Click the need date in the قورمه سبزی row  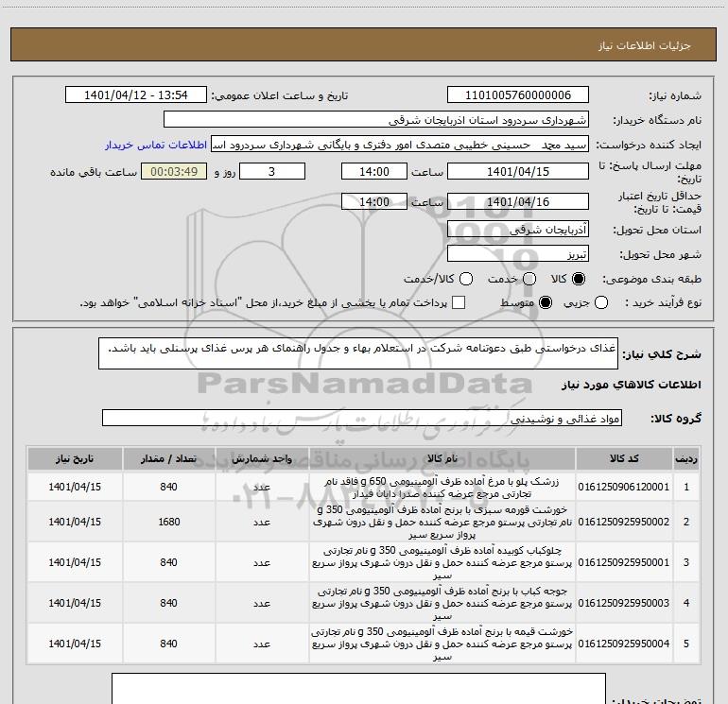(x=75, y=522)
